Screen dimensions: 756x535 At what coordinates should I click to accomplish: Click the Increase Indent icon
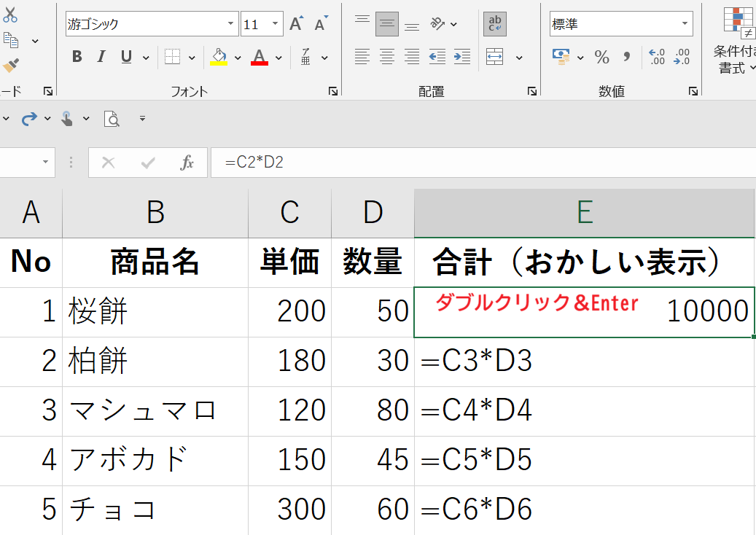coord(461,57)
